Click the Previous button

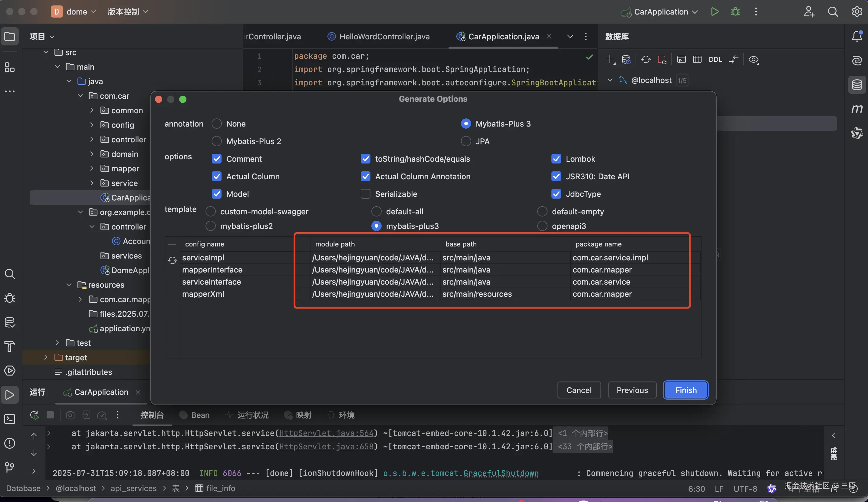[632, 390]
